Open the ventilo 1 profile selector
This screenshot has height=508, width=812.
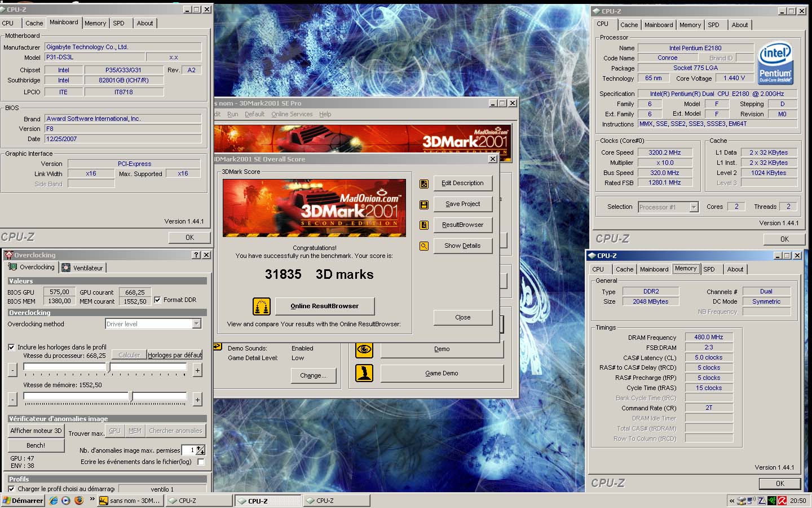(162, 489)
